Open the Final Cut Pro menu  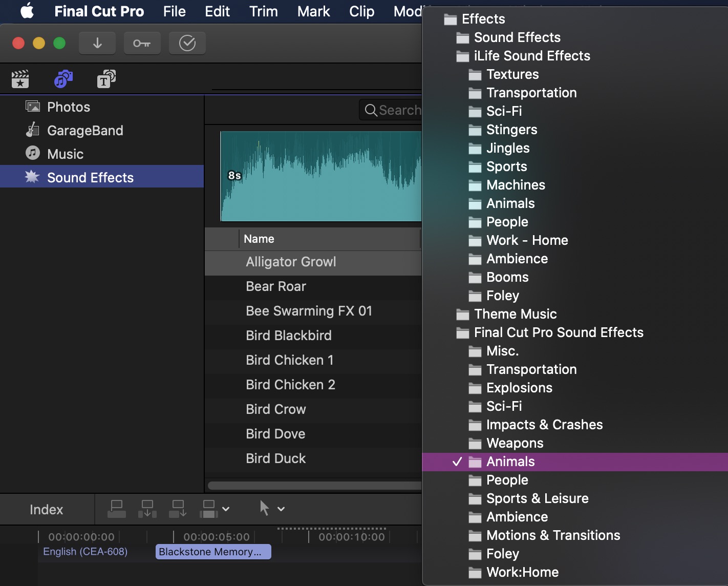coord(99,11)
